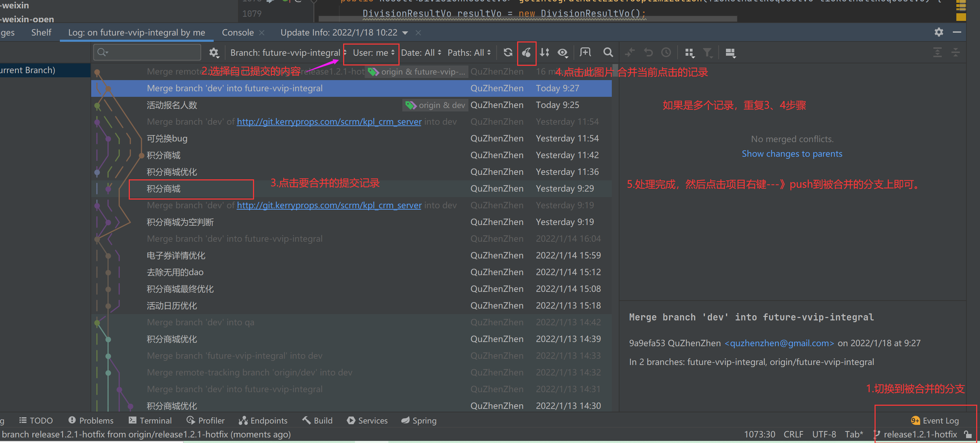Select the Log: on future-vvip-integral by me tab

[136, 33]
